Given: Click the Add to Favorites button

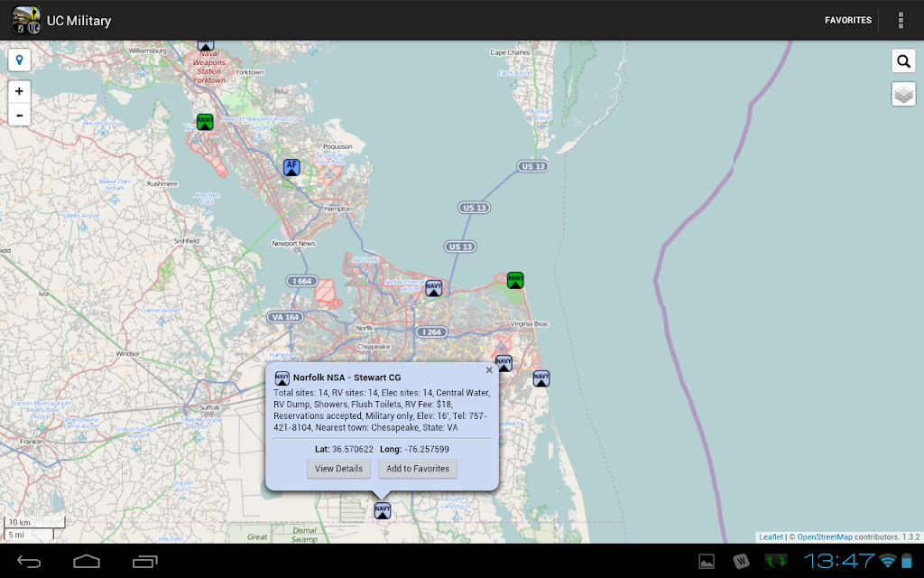Looking at the screenshot, I should pos(418,469).
